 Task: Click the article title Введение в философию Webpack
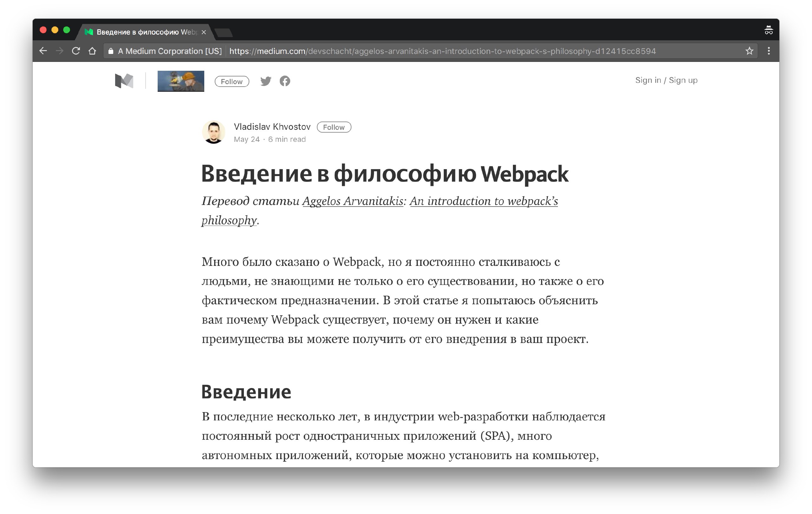pyautogui.click(x=385, y=174)
